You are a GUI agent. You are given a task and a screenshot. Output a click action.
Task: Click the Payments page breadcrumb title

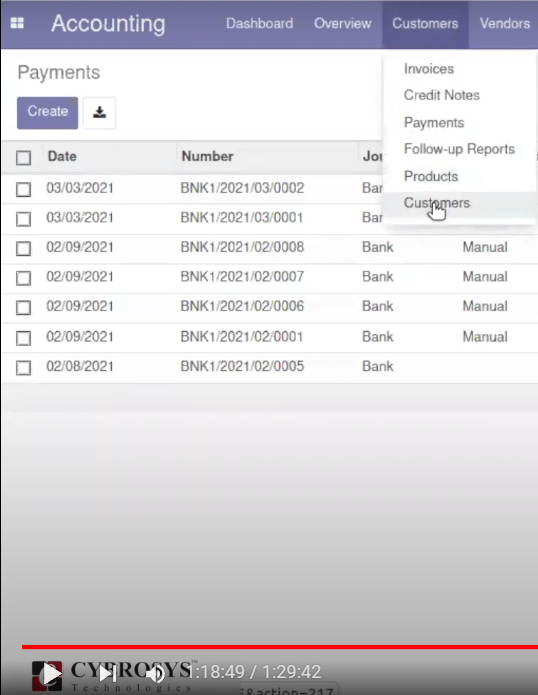pos(58,72)
